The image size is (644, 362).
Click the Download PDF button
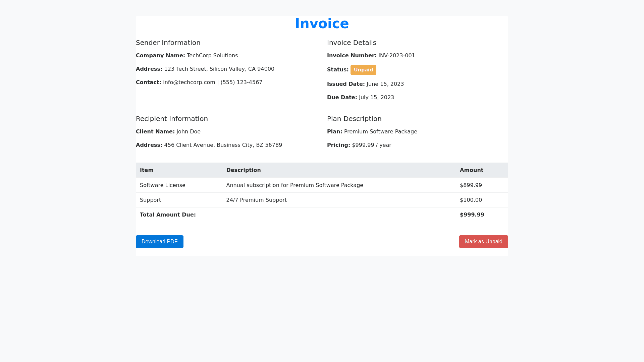click(x=159, y=242)
